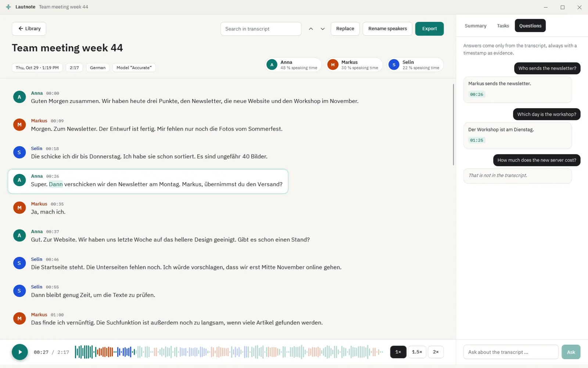Click Markus's avatar at 00:09
The height and width of the screenshot is (368, 588).
point(19,125)
